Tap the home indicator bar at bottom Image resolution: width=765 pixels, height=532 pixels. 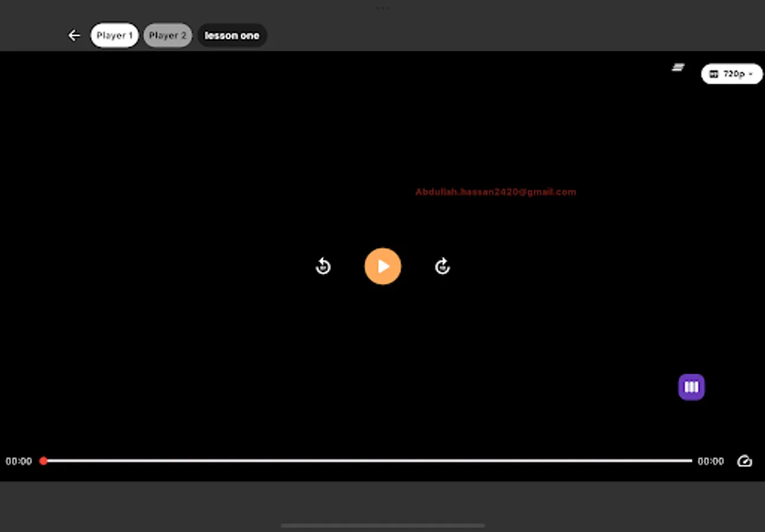[x=382, y=526]
